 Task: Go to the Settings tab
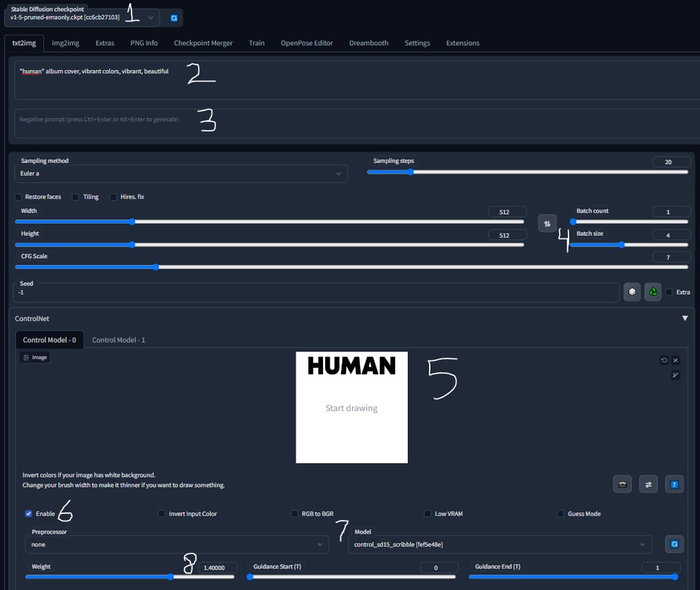click(417, 43)
